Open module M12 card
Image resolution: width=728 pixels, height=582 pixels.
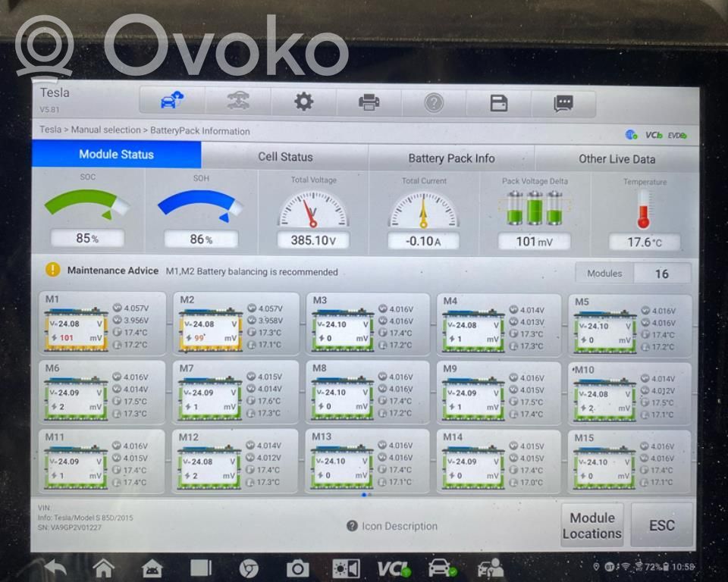point(235,461)
